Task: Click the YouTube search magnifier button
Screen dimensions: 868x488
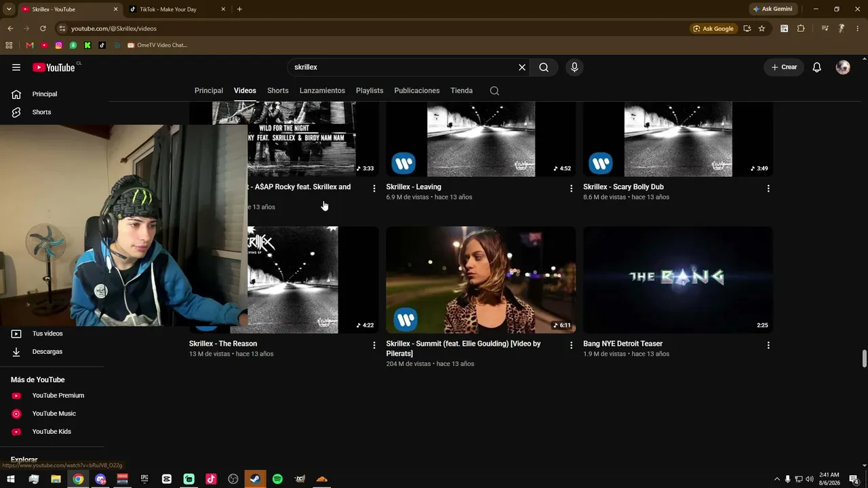Action: point(544,67)
